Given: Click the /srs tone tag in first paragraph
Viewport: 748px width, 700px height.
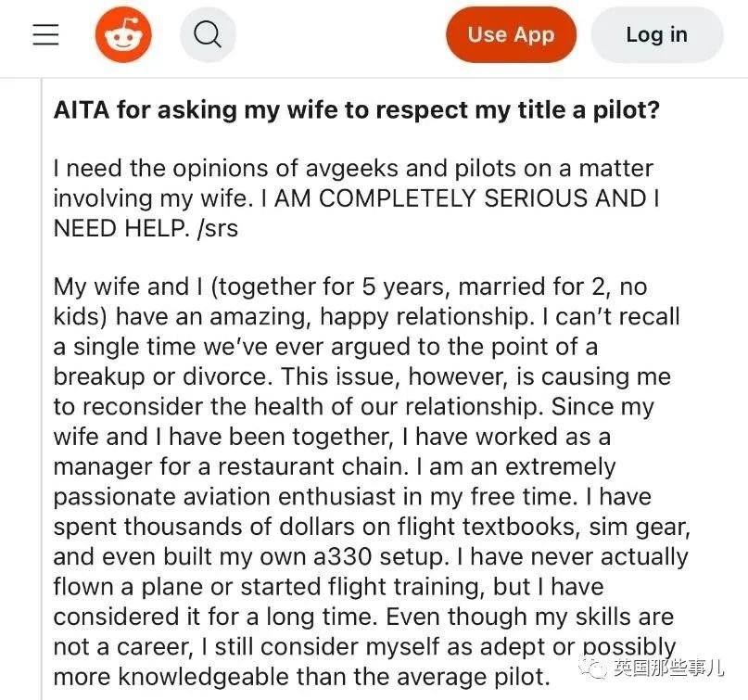Looking at the screenshot, I should (x=218, y=228).
